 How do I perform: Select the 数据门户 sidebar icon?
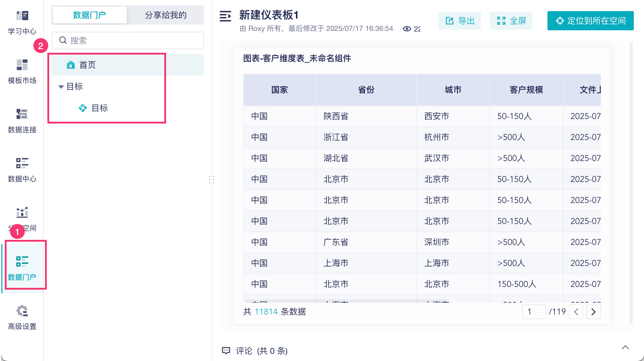pyautogui.click(x=22, y=262)
